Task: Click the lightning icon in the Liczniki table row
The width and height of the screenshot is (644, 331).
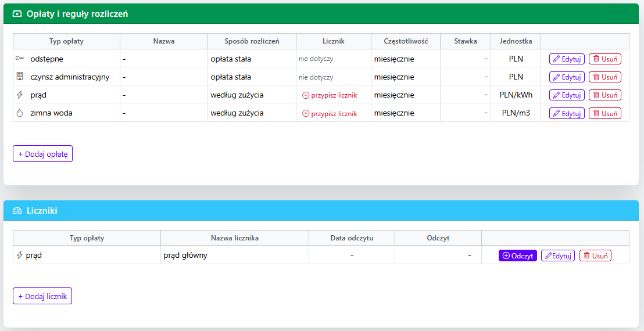Action: click(x=19, y=255)
